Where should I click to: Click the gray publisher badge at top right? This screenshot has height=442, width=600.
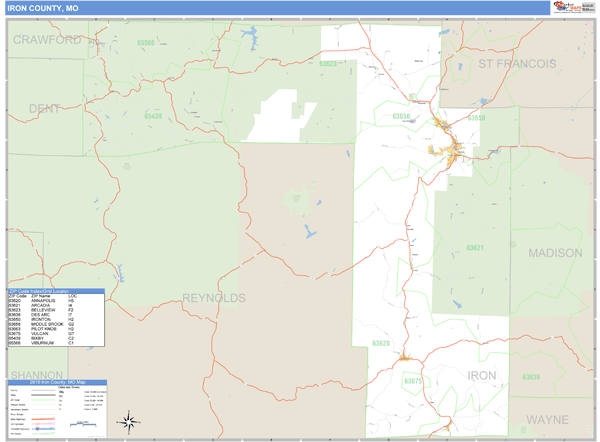click(x=588, y=7)
